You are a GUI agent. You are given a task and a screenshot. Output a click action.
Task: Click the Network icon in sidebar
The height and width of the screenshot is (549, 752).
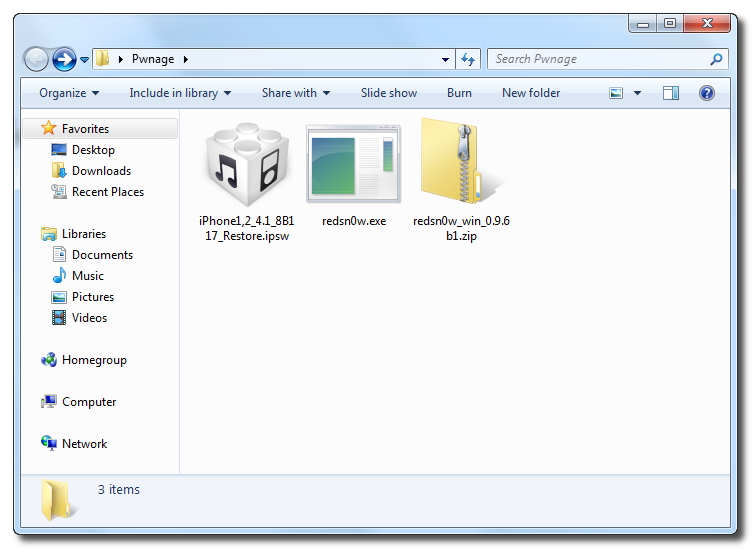[49, 443]
